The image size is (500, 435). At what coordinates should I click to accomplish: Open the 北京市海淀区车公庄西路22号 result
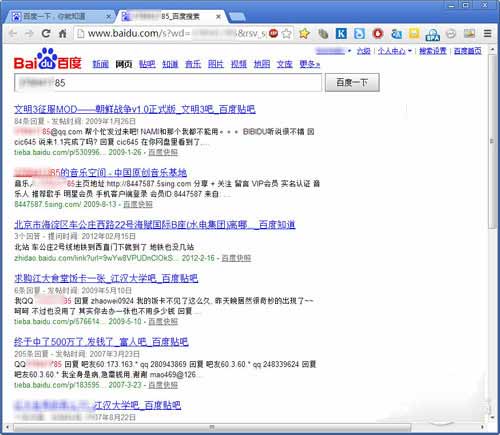coord(155,225)
